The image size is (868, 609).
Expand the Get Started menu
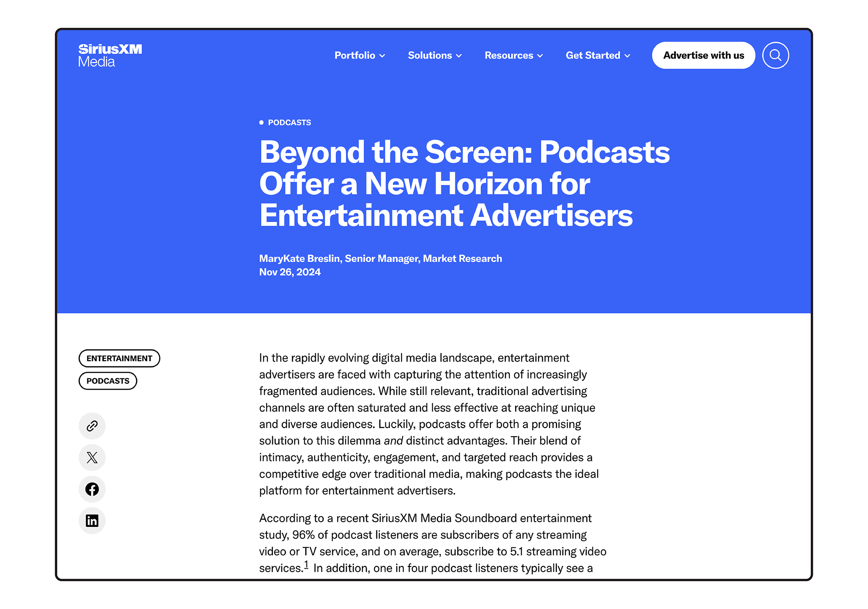(x=598, y=55)
